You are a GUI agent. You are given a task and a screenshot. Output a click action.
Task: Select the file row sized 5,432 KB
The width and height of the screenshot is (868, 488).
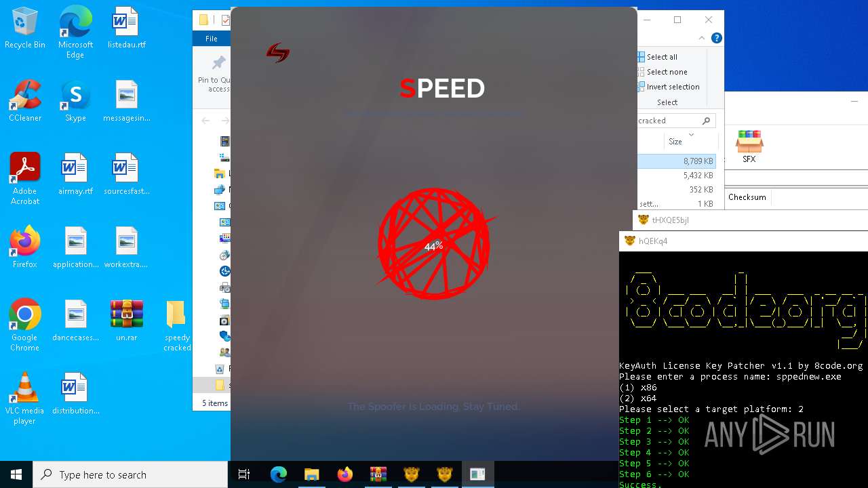tap(677, 176)
